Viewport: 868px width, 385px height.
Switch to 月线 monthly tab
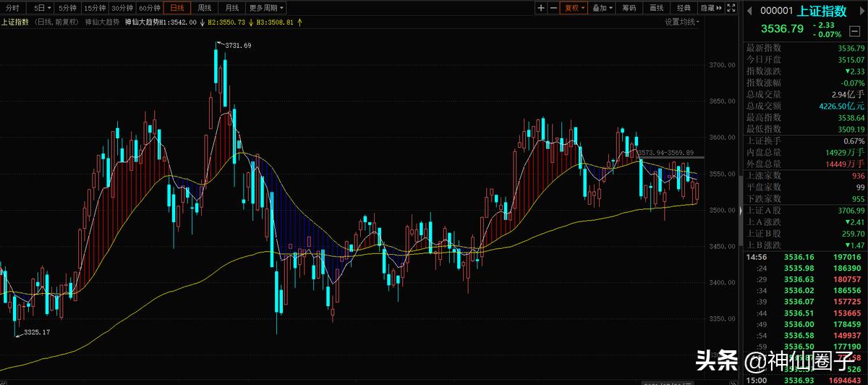231,8
